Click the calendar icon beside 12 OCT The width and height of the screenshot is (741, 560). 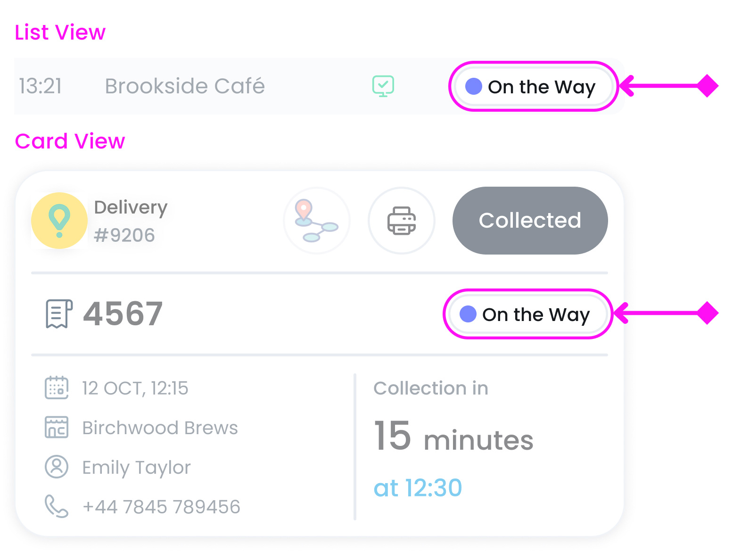pos(56,388)
